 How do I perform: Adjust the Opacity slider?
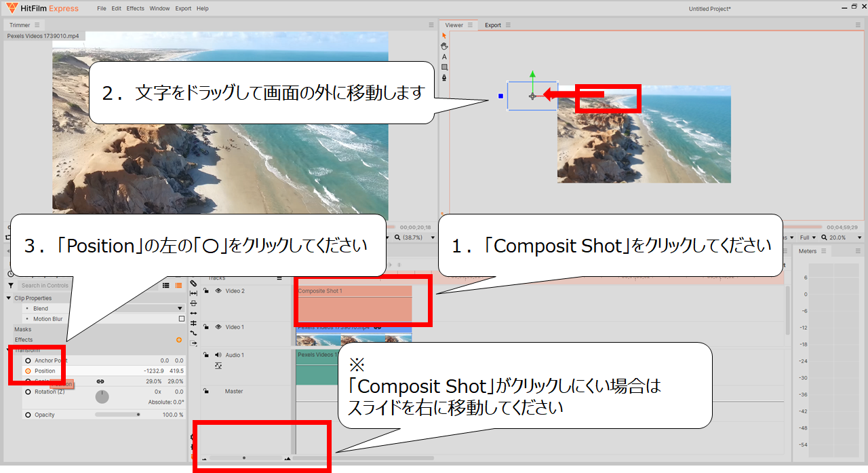click(x=117, y=415)
